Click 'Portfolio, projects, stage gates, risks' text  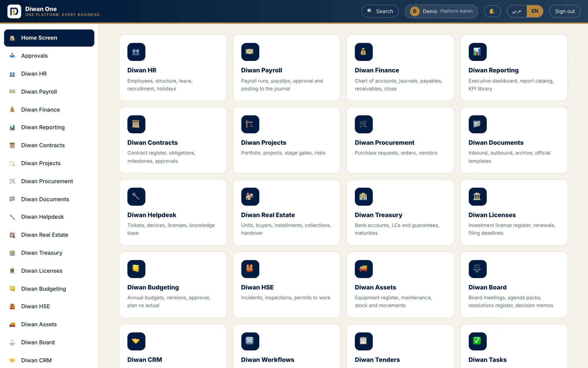tap(283, 153)
